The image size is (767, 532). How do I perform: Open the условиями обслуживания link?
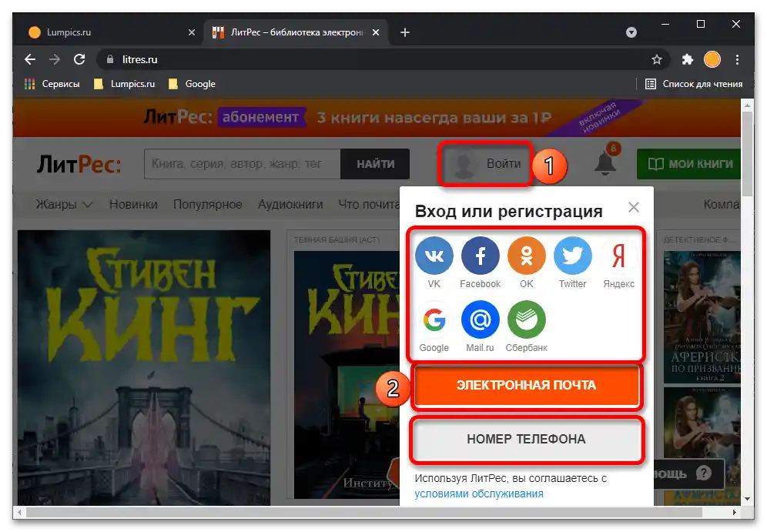479,494
